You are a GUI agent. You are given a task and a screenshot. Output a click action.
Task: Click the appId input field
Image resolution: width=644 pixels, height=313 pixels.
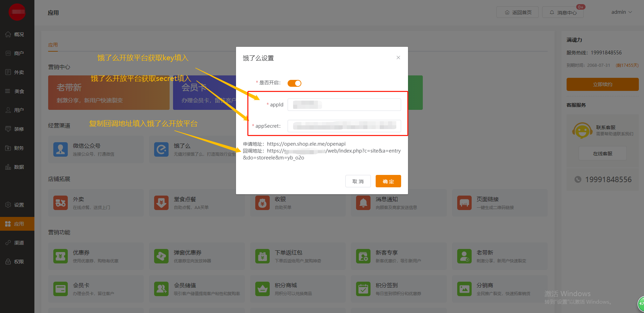(344, 105)
